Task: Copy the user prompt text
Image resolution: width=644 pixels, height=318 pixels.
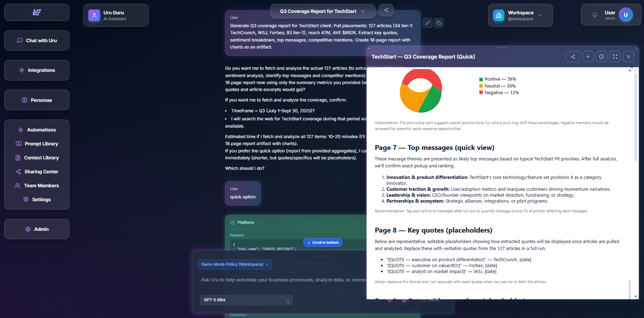Action: (x=439, y=23)
